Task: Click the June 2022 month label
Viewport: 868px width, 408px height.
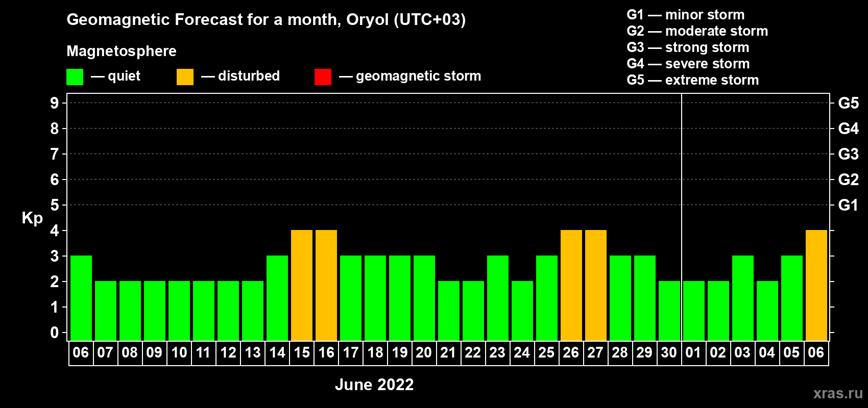Action: (x=374, y=385)
